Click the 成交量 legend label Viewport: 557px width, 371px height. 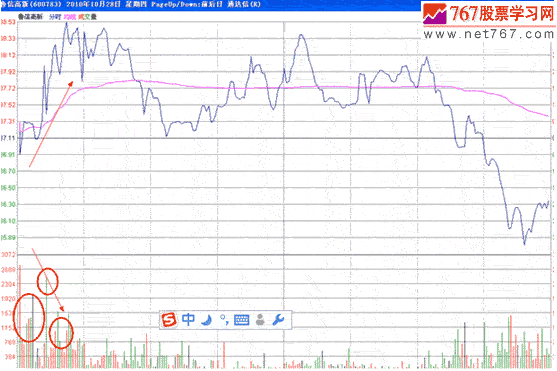pyautogui.click(x=87, y=17)
